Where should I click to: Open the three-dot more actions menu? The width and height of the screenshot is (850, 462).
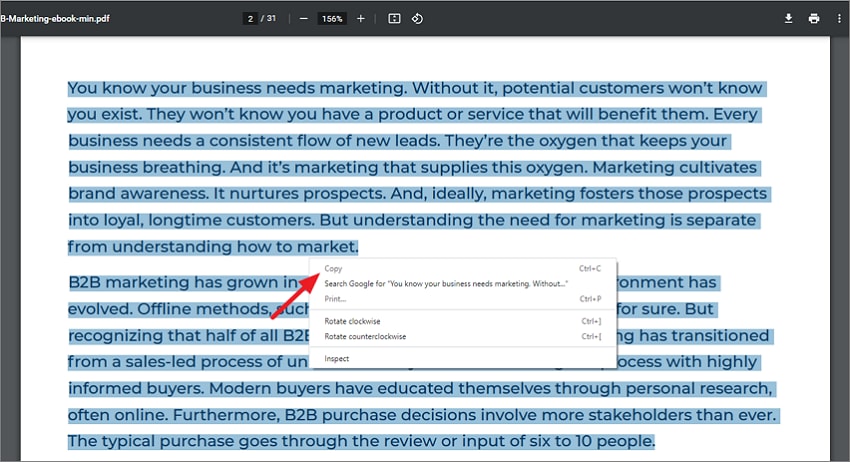click(839, 18)
